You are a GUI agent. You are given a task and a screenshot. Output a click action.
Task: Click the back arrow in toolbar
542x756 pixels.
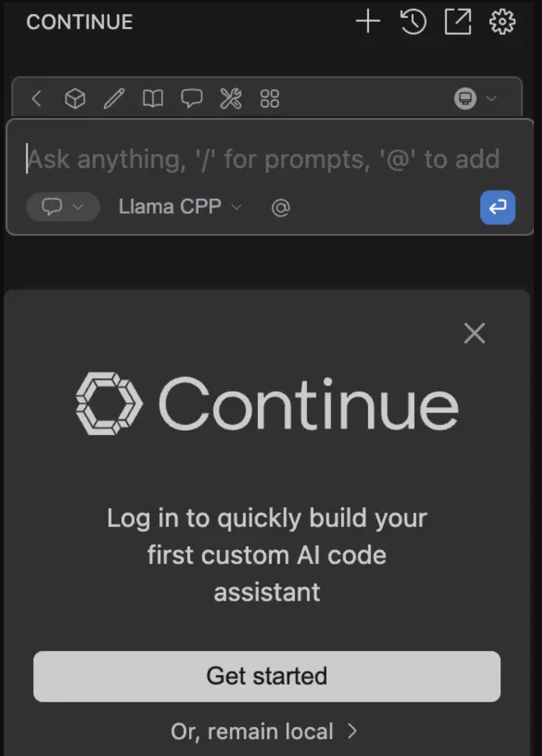click(37, 99)
